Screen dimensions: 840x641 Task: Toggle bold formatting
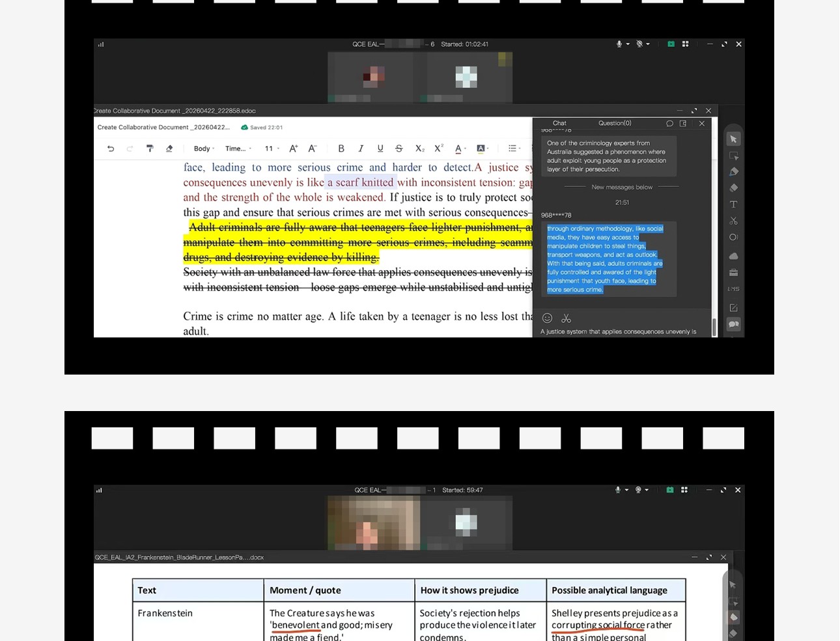(341, 149)
